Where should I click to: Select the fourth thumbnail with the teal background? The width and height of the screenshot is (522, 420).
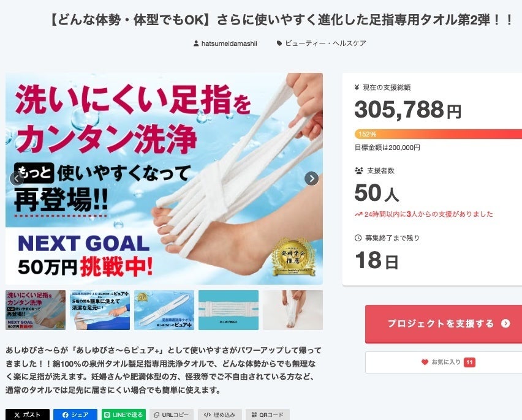(x=229, y=310)
